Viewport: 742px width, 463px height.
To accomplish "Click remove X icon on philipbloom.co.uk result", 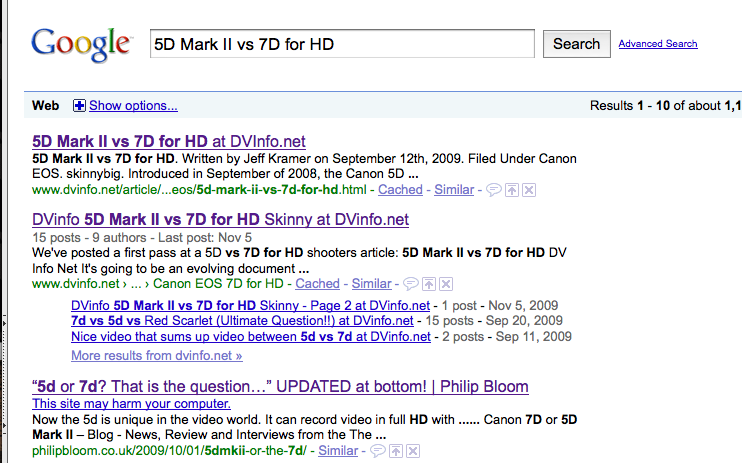I will point(413,451).
